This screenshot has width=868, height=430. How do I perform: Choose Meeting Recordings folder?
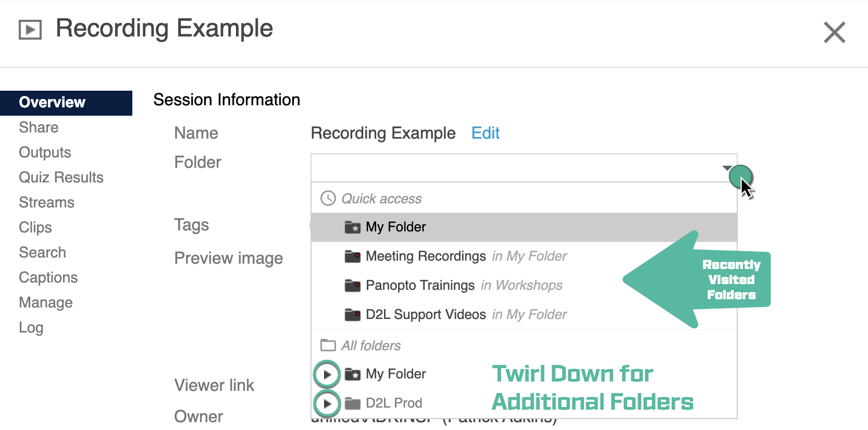(426, 256)
